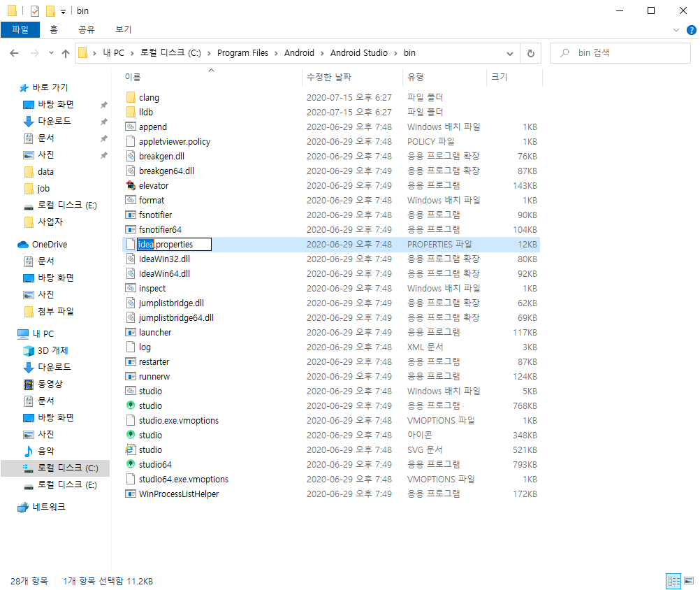
Task: Switch to the 공유 ribbon tab
Action: pos(87,29)
